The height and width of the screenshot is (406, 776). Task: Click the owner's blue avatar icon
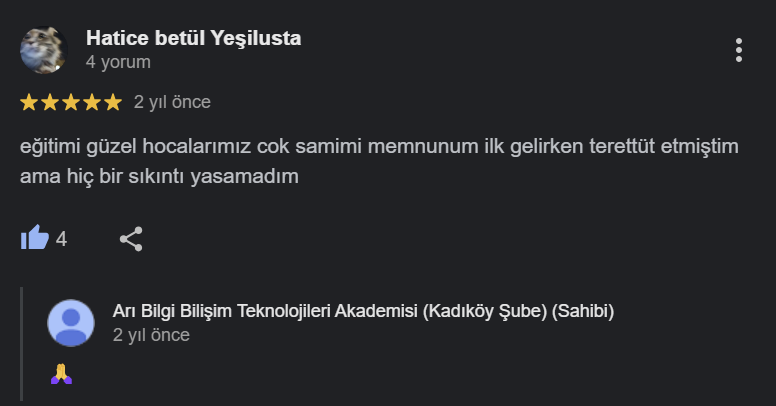pyautogui.click(x=71, y=323)
